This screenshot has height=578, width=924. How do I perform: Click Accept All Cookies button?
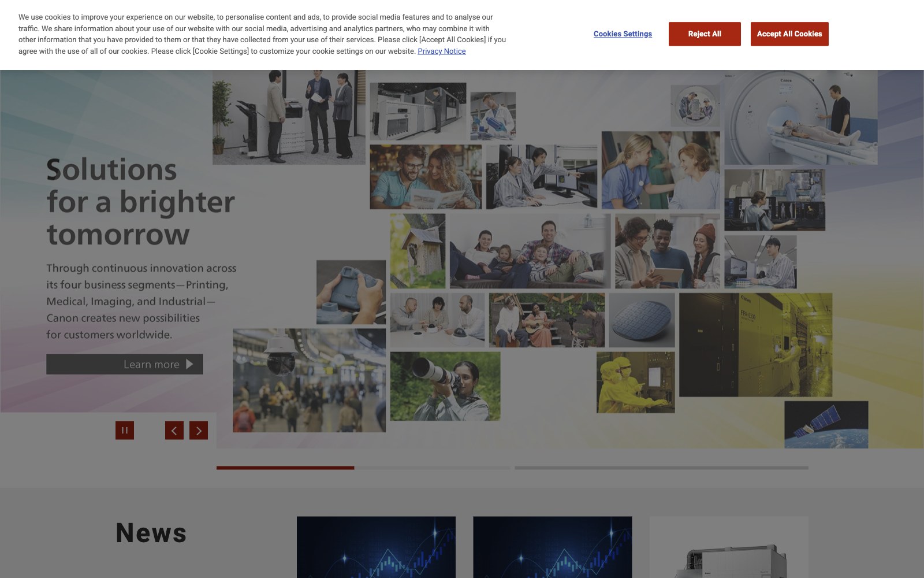[x=789, y=34]
